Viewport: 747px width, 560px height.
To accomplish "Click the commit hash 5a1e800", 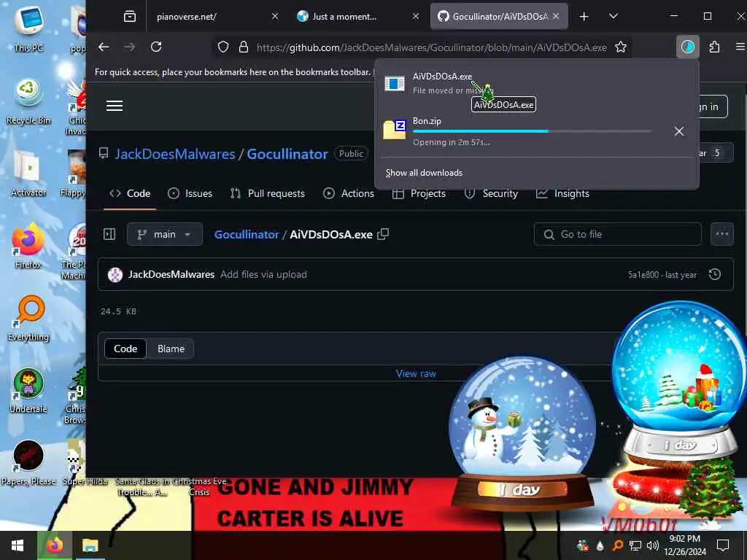I will 643,275.
